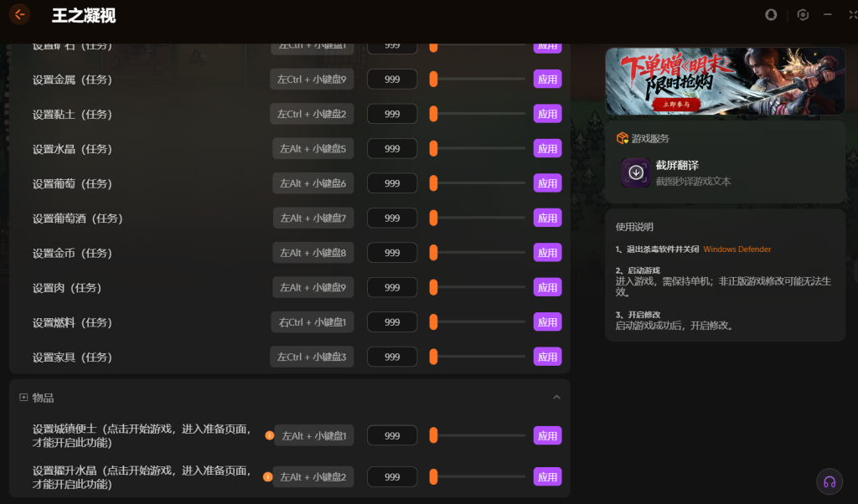The image size is (858, 504).
Task: Open the Windows Defender link
Action: pos(737,249)
